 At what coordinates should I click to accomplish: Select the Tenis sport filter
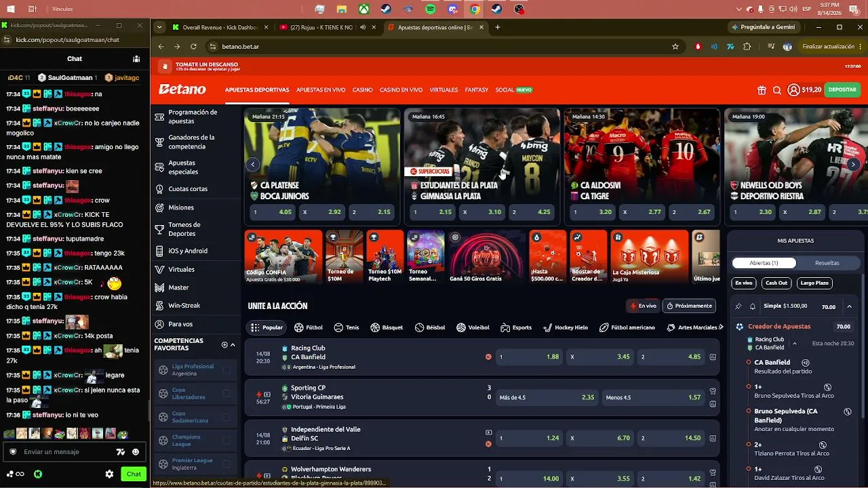347,327
